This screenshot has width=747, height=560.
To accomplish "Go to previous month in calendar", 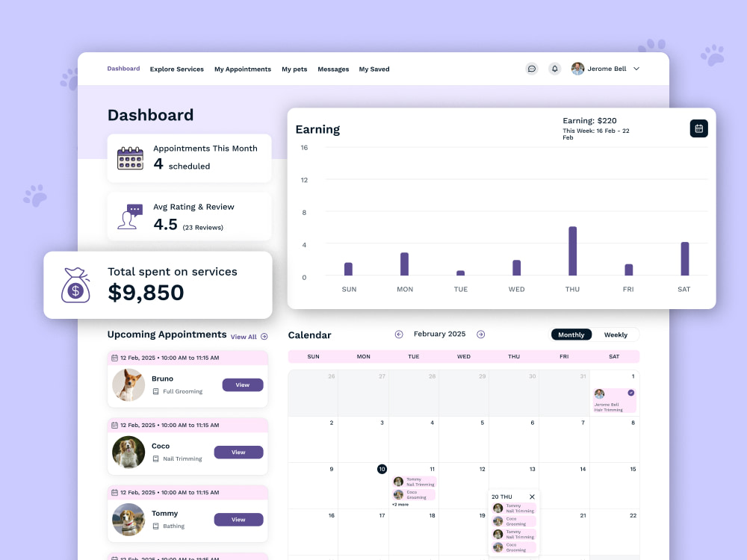I will click(399, 335).
